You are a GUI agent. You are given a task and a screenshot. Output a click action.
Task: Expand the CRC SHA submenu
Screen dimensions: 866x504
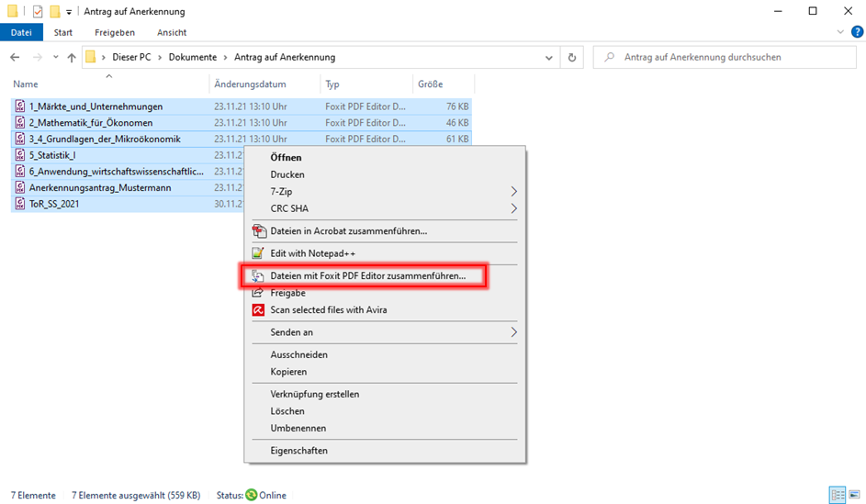pos(513,208)
